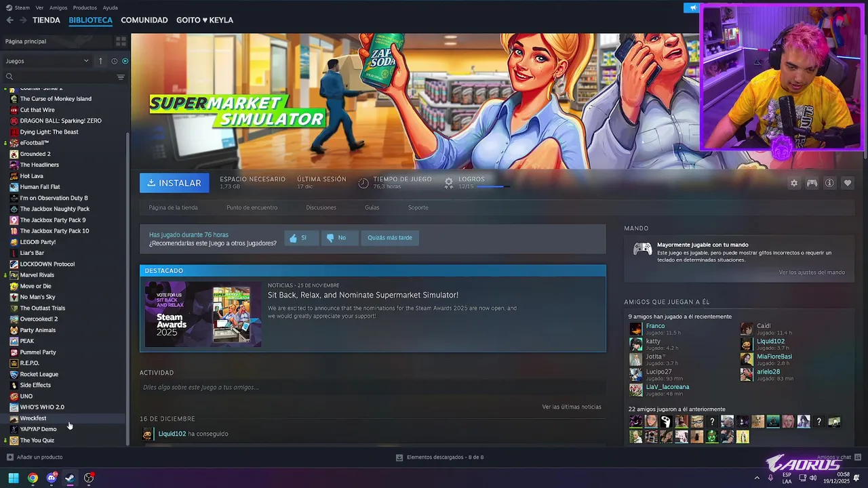The width and height of the screenshot is (868, 488).
Task: Open Steam Awards 2025 news thumbnail
Action: coord(203,314)
